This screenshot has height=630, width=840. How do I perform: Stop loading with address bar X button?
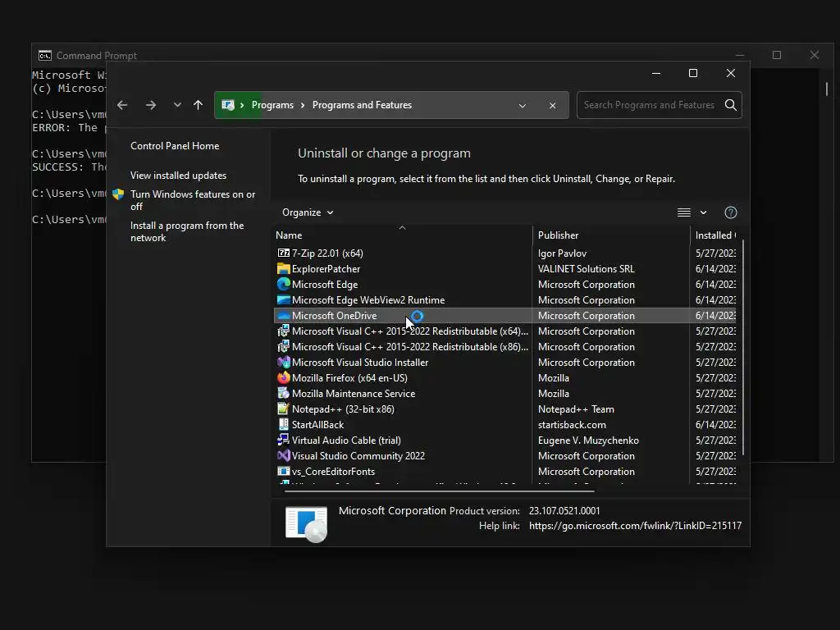[x=552, y=106]
